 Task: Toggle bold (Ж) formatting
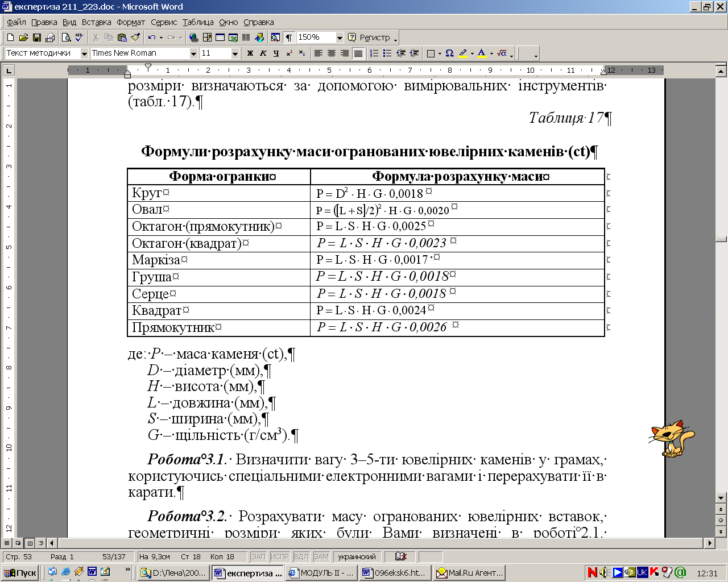click(250, 53)
